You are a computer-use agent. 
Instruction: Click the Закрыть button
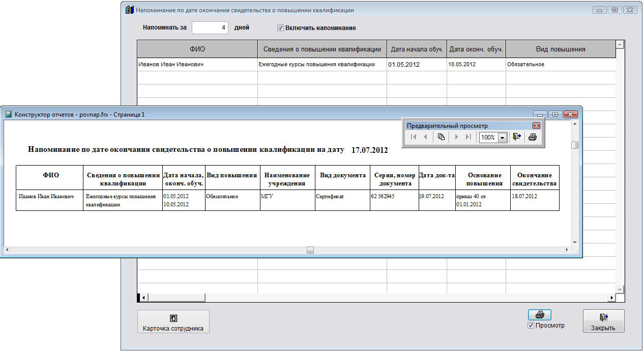pos(603,322)
